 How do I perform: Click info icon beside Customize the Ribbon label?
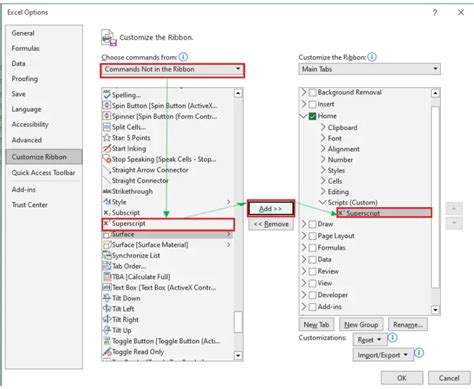tap(372, 57)
